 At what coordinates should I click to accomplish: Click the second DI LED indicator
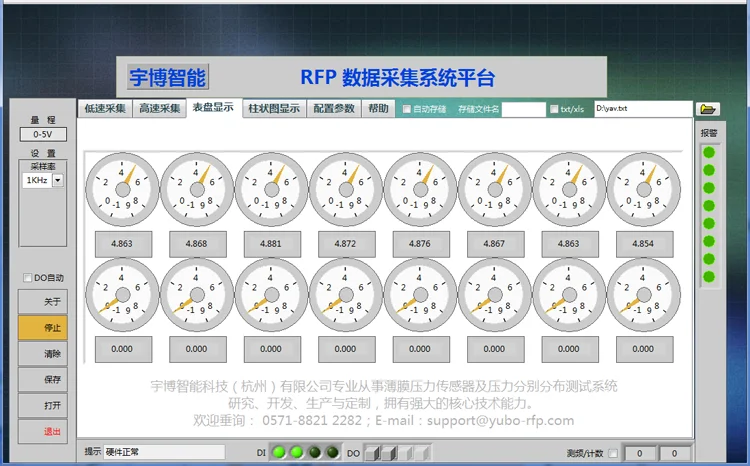coord(297,452)
